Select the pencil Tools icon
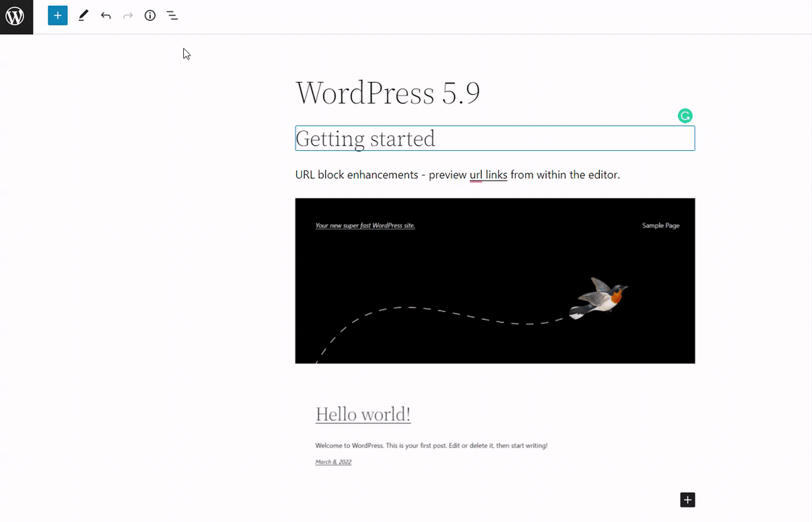Viewport: 812px width, 522px height. tap(83, 15)
